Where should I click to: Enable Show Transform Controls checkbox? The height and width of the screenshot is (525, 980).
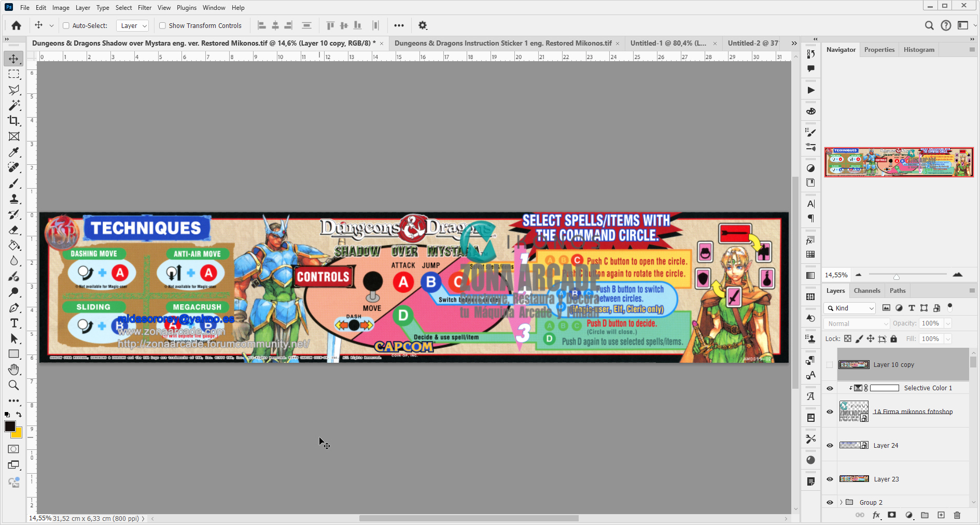coord(163,25)
